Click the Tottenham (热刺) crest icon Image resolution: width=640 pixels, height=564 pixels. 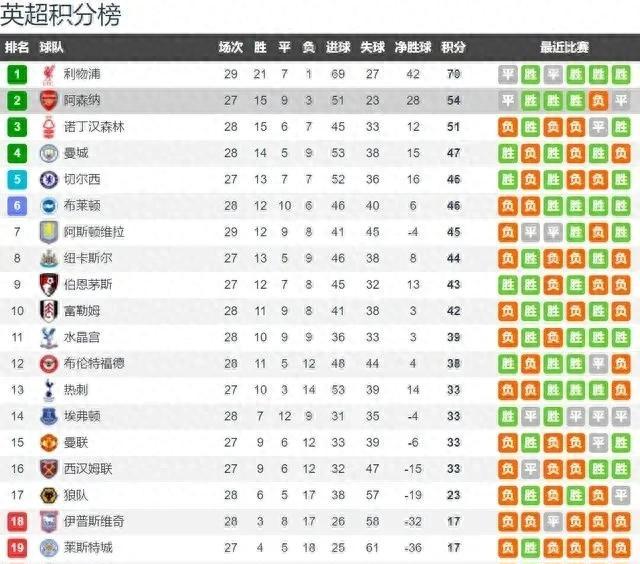(49, 390)
